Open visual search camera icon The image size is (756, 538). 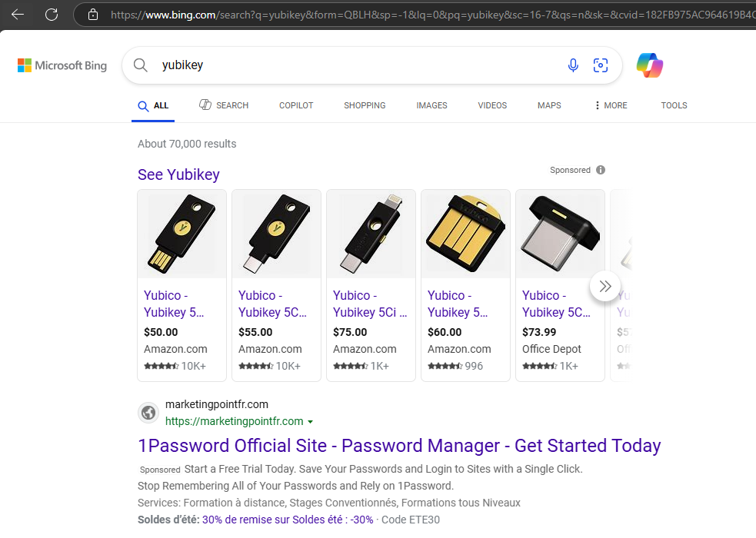601,65
